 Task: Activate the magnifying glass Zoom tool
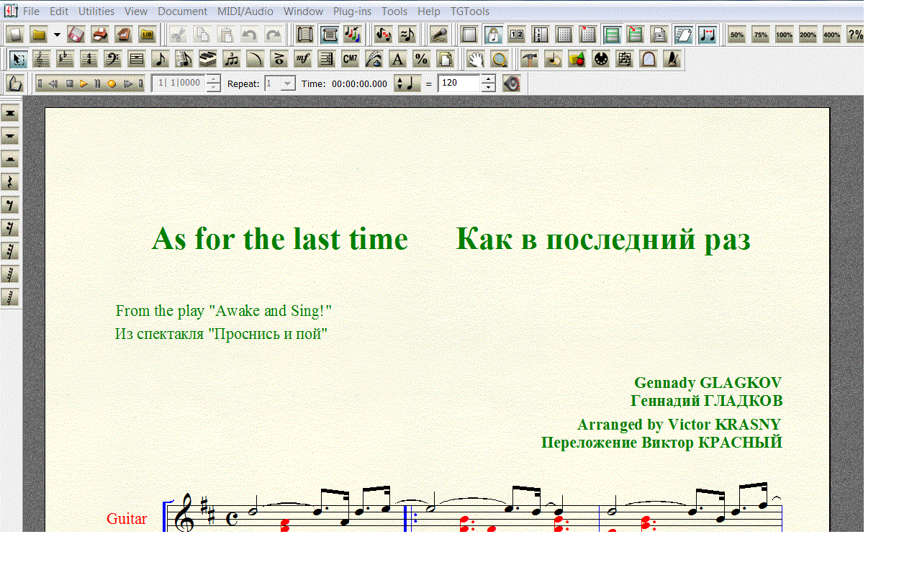pos(500,59)
